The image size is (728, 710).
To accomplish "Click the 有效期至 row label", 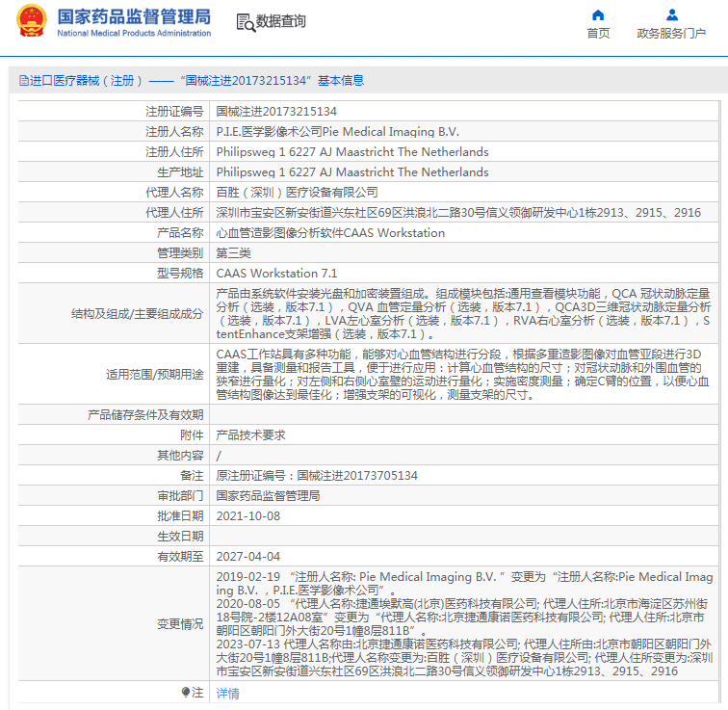I will [x=180, y=556].
